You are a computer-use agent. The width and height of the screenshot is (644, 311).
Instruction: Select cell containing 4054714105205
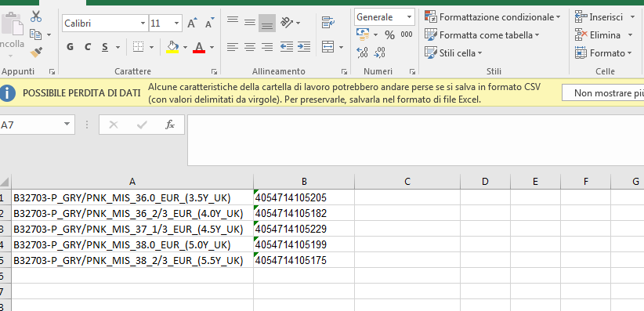(x=304, y=197)
